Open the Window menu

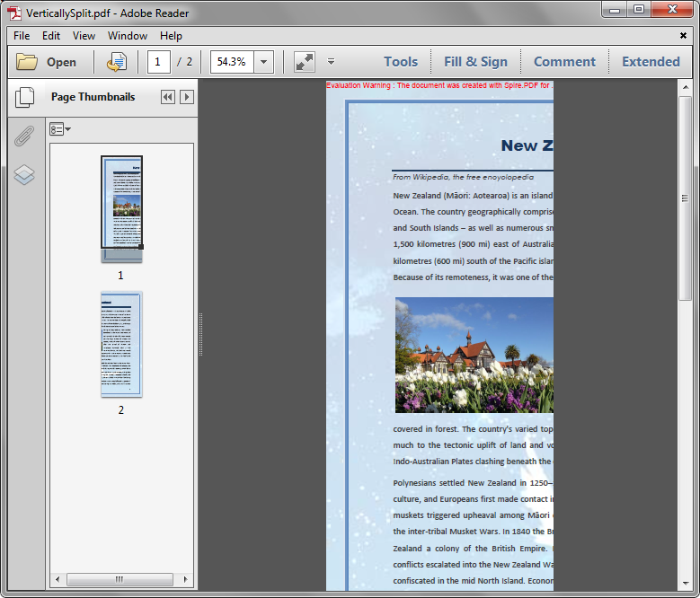tap(128, 36)
